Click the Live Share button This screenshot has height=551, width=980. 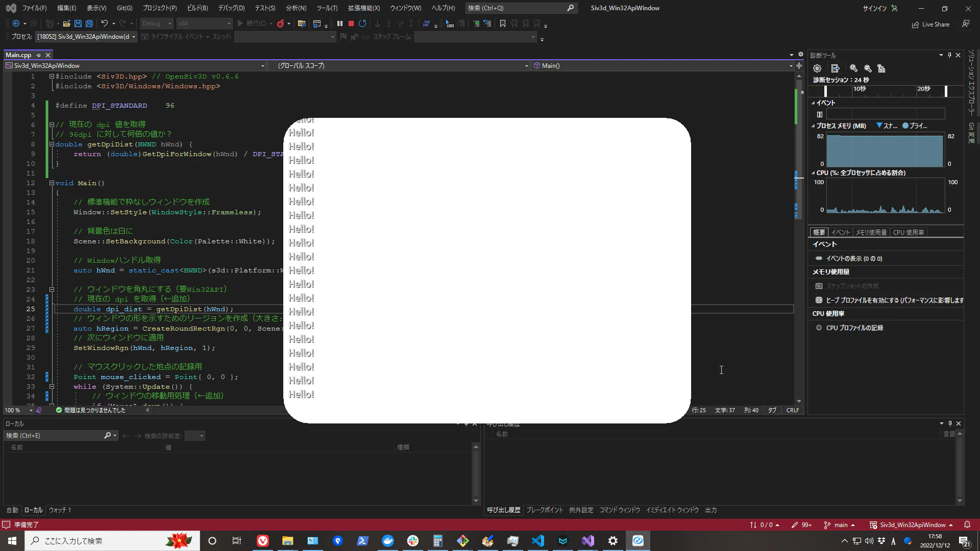click(x=931, y=24)
